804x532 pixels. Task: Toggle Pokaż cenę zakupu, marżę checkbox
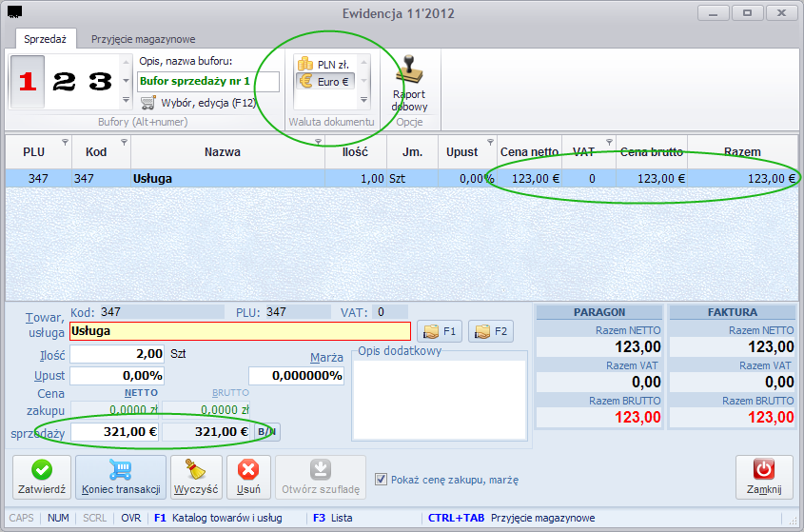tap(381, 479)
